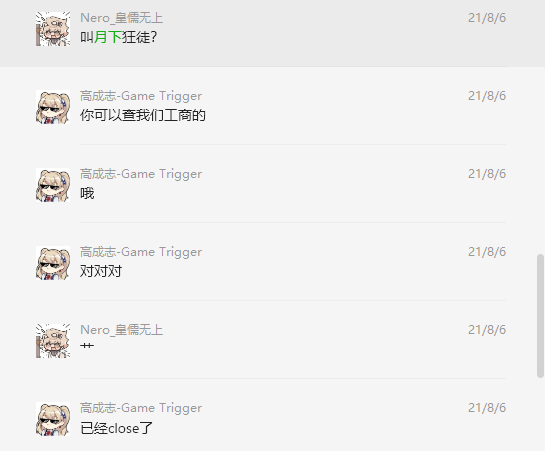
Task: Click the vertical scrollbar thumb
Action: (540, 316)
